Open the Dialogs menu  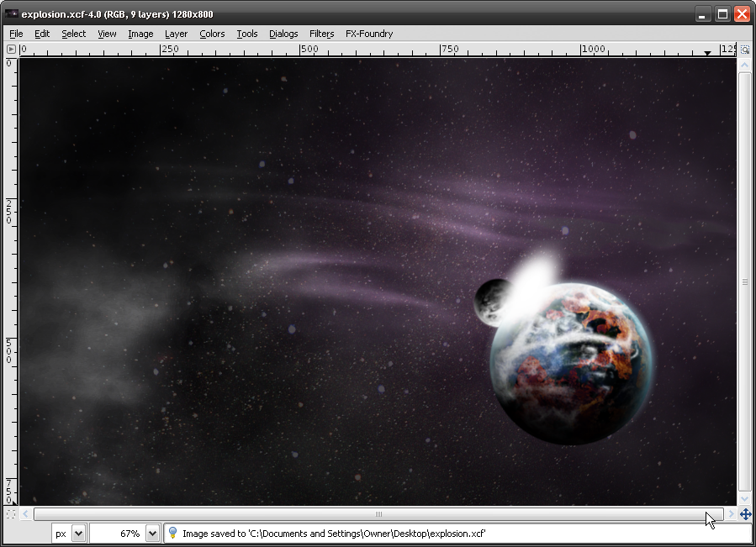tap(283, 34)
